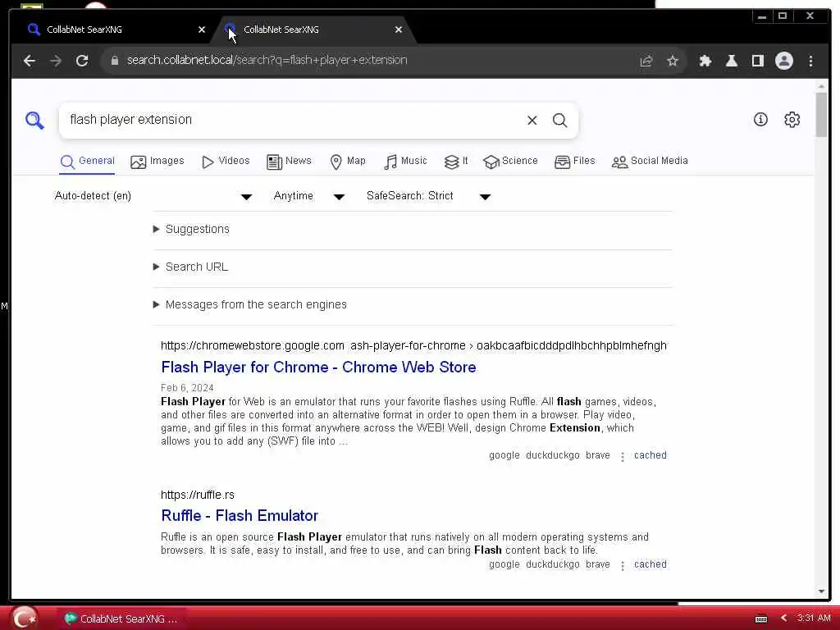Switch to Images category
840x630 pixels.
click(157, 162)
